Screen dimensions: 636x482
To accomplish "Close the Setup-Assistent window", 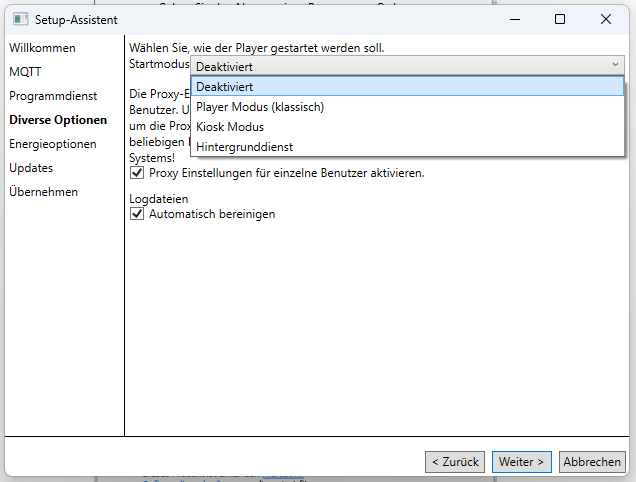I will [x=606, y=19].
